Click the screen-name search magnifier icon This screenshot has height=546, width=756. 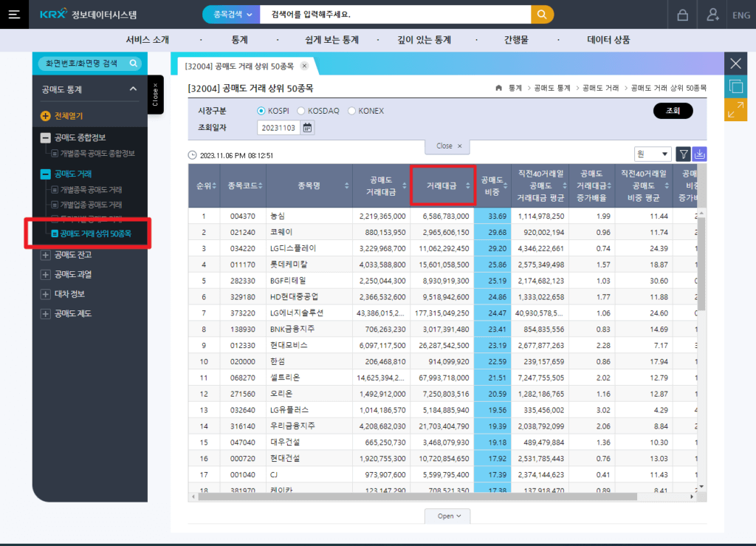click(134, 64)
